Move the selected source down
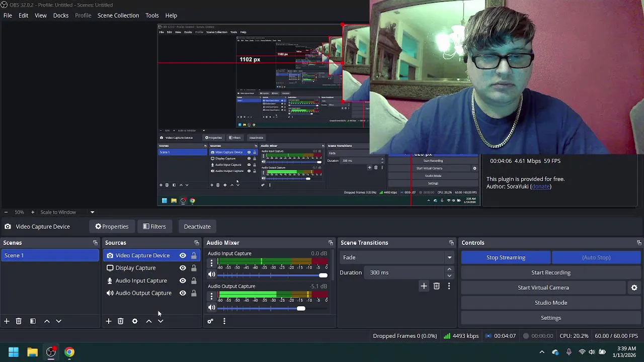 (x=160, y=321)
